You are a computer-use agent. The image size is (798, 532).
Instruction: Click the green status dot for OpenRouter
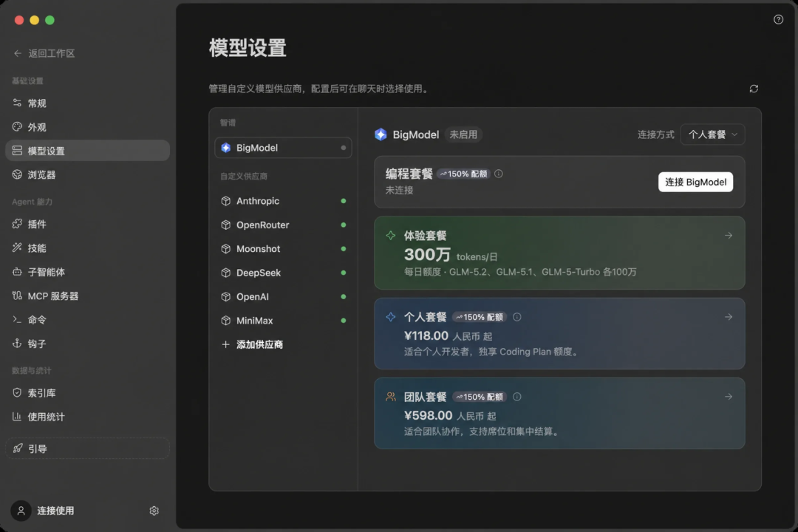[344, 225]
